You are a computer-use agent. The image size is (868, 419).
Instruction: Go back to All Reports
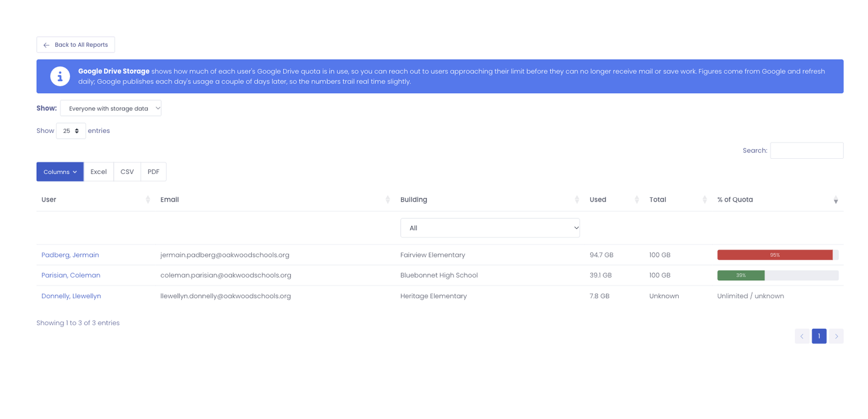75,45
